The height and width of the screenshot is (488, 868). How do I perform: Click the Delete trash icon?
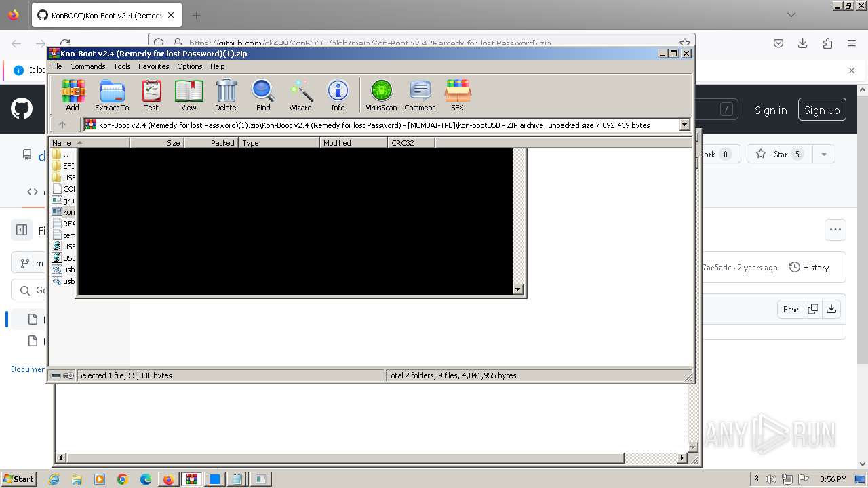(x=226, y=95)
